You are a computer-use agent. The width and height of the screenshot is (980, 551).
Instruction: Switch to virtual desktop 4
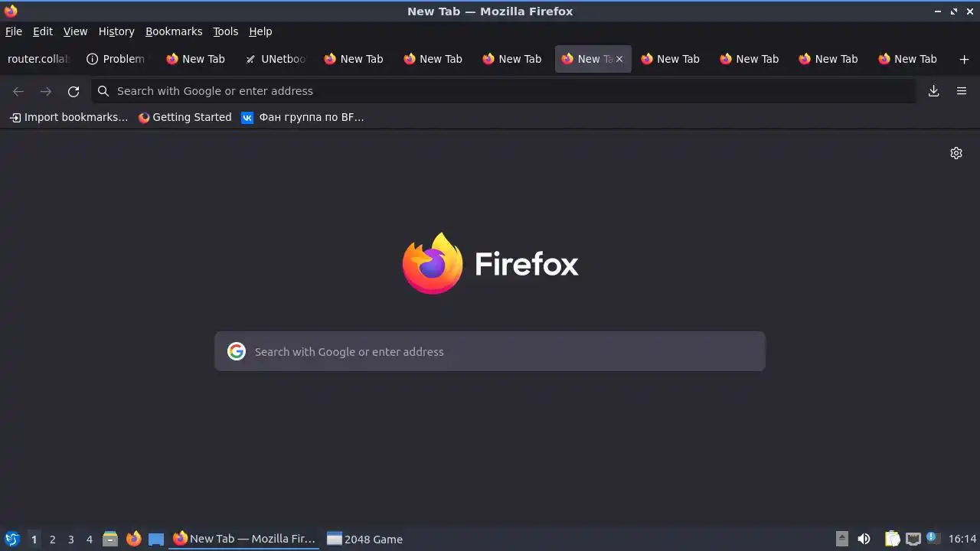click(x=90, y=539)
